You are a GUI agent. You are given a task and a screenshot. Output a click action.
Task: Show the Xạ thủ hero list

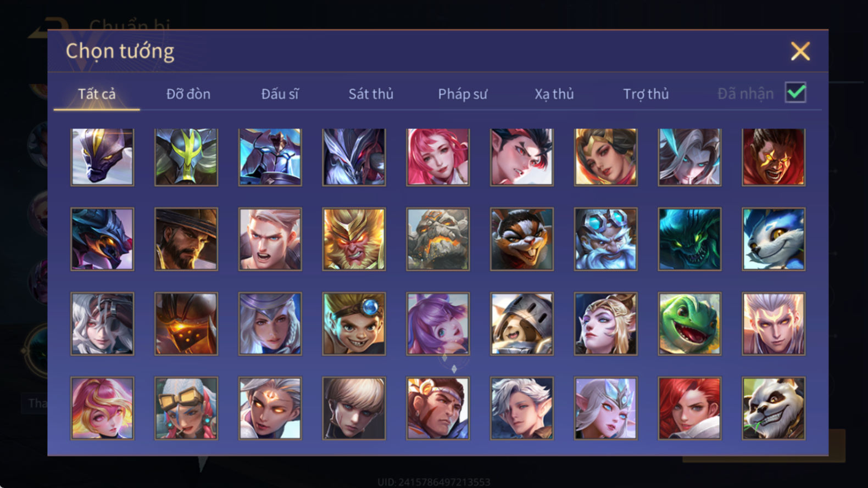click(554, 94)
